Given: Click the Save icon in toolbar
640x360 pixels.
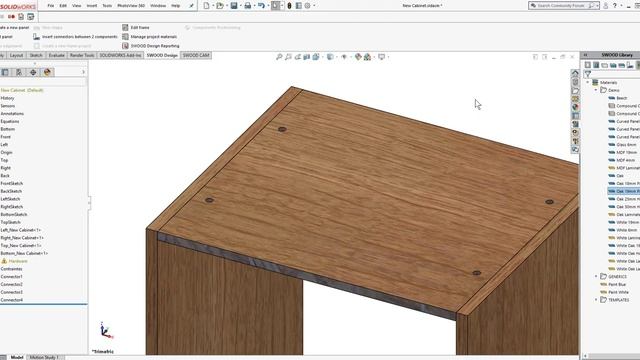Looking at the screenshot, I should tap(234, 6).
